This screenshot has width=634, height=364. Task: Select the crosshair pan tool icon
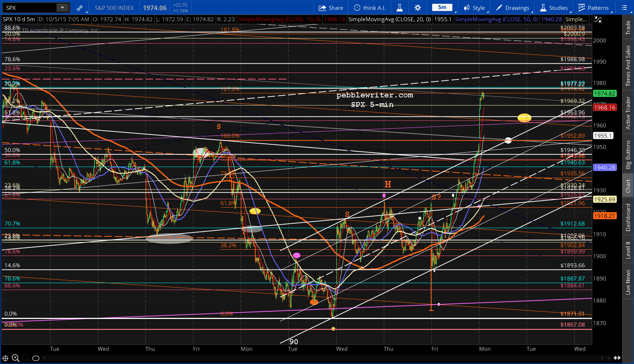(x=5, y=358)
